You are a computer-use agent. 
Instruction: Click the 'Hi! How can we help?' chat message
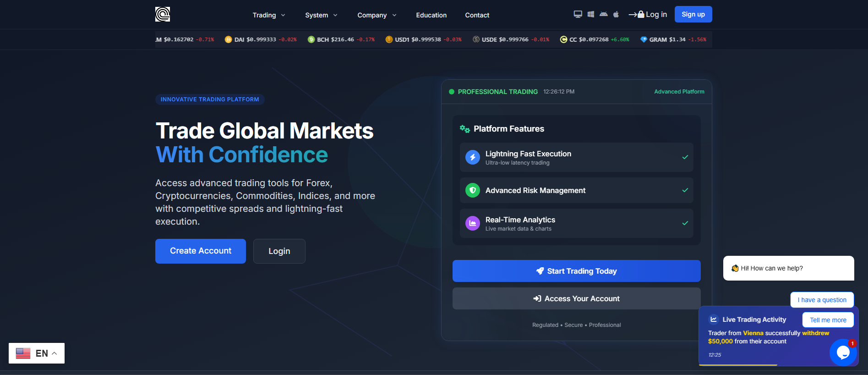click(789, 268)
